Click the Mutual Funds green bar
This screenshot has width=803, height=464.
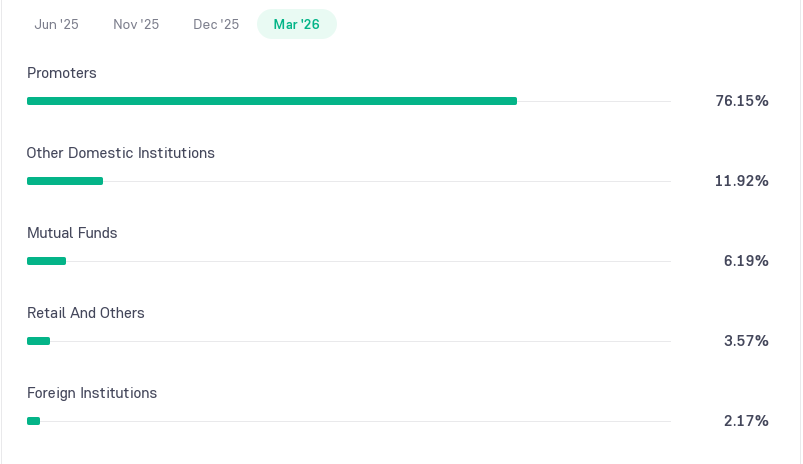tap(47, 261)
